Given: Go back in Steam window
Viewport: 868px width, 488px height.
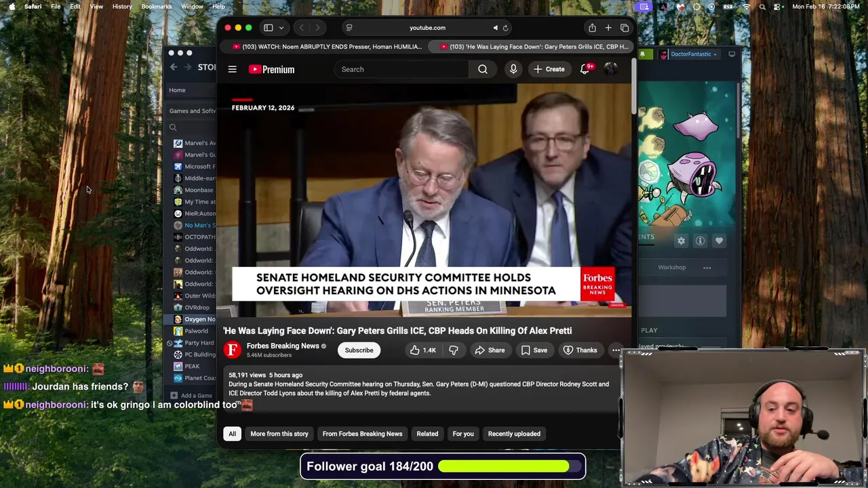Looking at the screenshot, I should (x=174, y=67).
